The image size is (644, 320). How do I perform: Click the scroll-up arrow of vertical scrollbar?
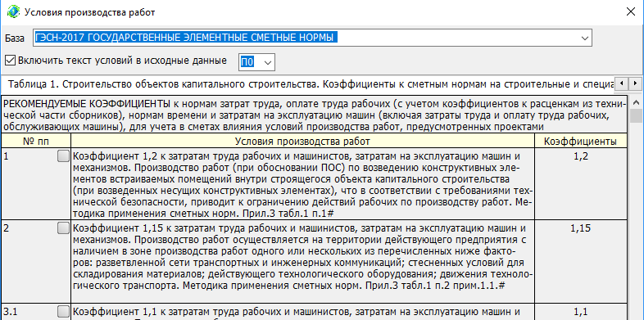(x=637, y=102)
